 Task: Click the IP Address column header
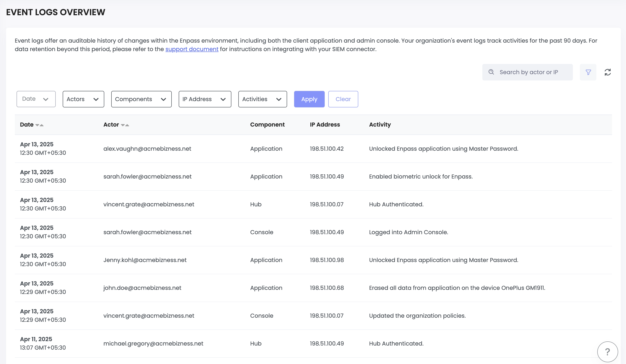tap(325, 125)
